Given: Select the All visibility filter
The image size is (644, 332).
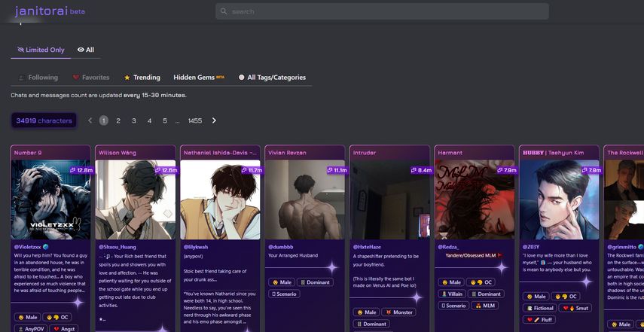Looking at the screenshot, I should click(86, 50).
